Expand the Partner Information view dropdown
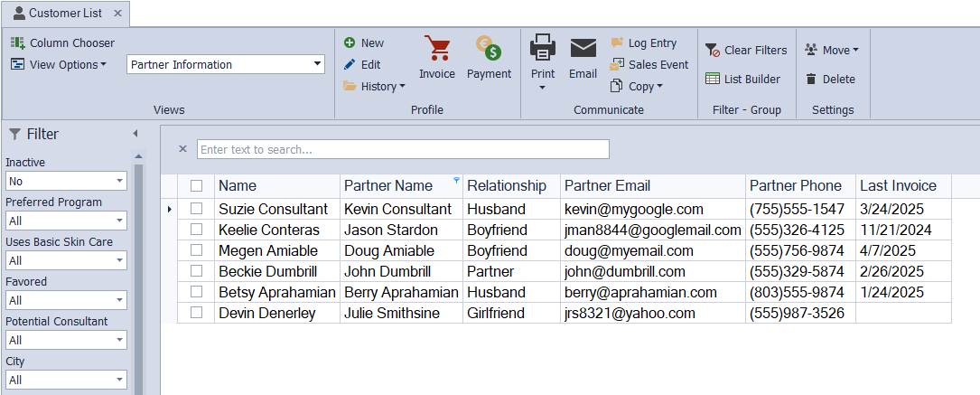Image resolution: width=980 pixels, height=395 pixels. click(317, 64)
